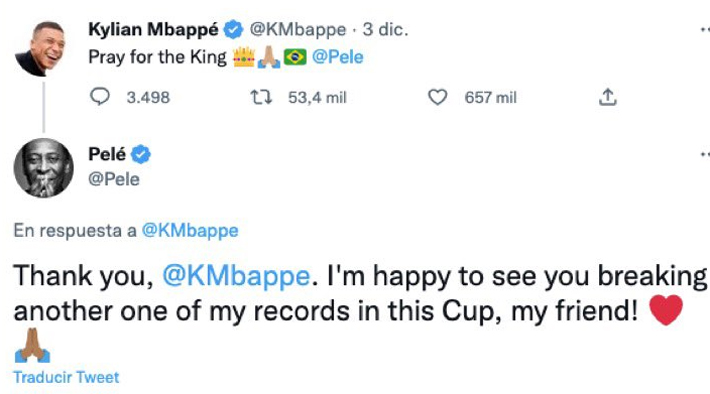Viewport: 710px width, 394px height.
Task: Click the Pelé display name
Action: 107,154
